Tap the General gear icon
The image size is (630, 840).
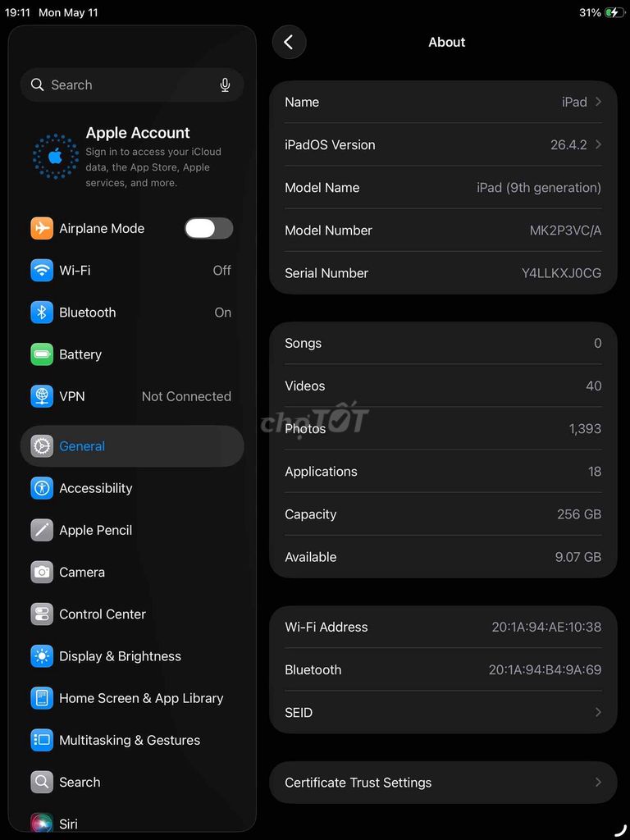(x=42, y=445)
